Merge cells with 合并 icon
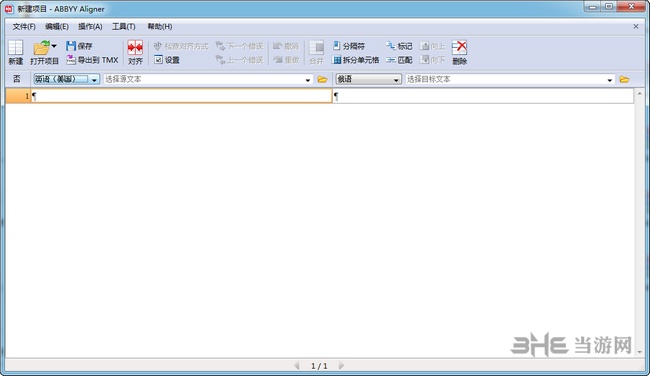 coord(316,52)
